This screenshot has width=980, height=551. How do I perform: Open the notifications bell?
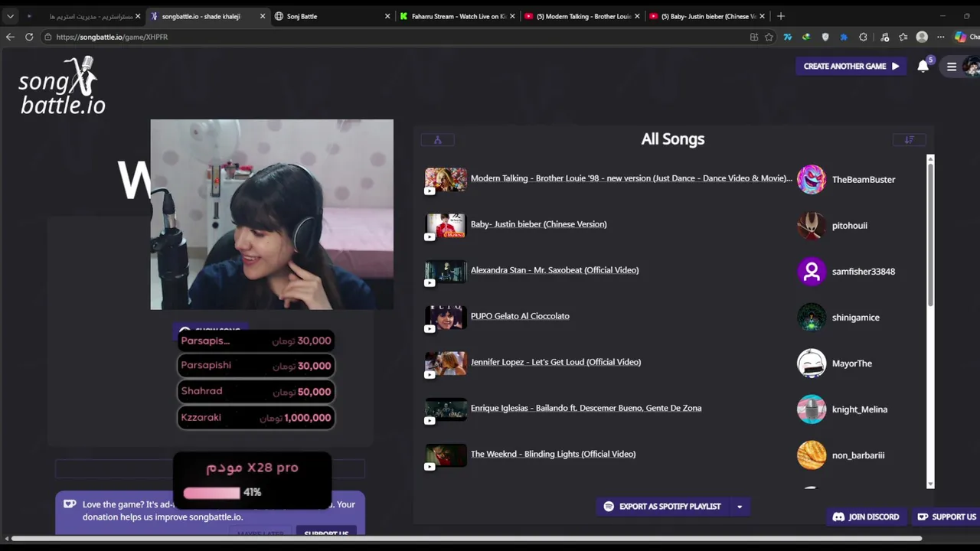coord(923,66)
